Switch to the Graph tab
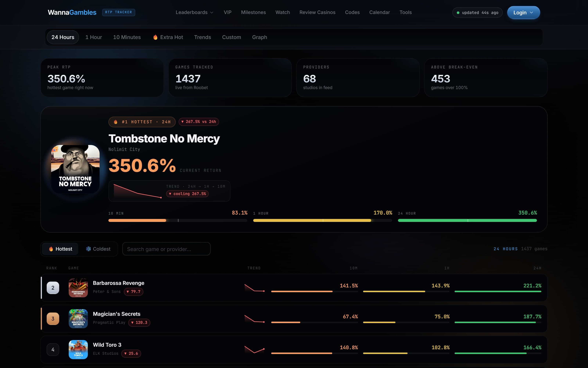 (x=259, y=37)
